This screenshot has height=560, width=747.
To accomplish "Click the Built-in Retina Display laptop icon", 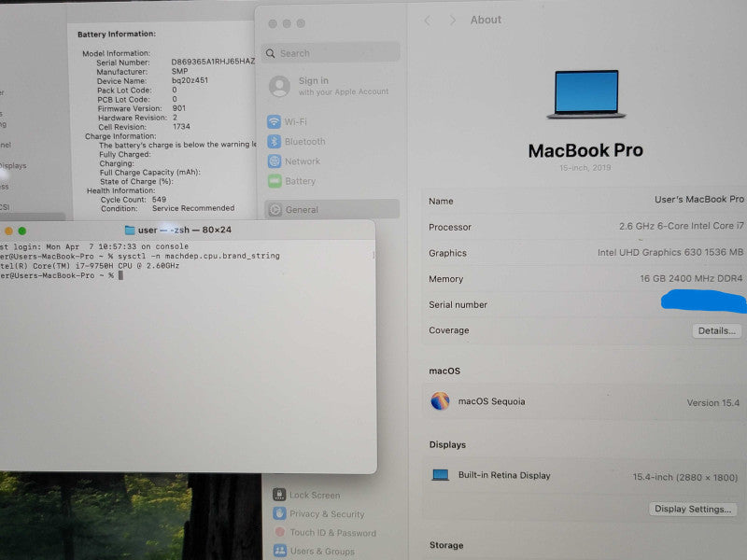I will [x=440, y=475].
